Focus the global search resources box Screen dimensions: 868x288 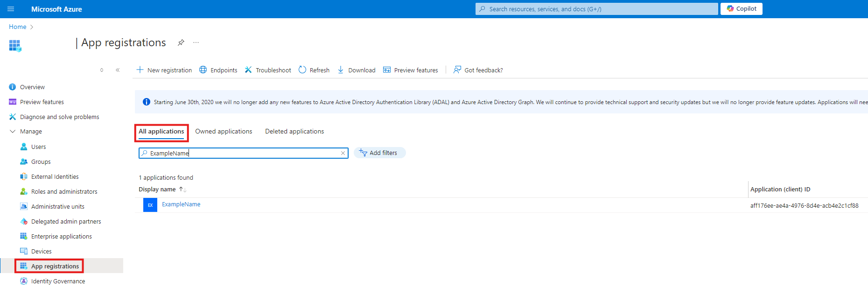[x=596, y=9]
